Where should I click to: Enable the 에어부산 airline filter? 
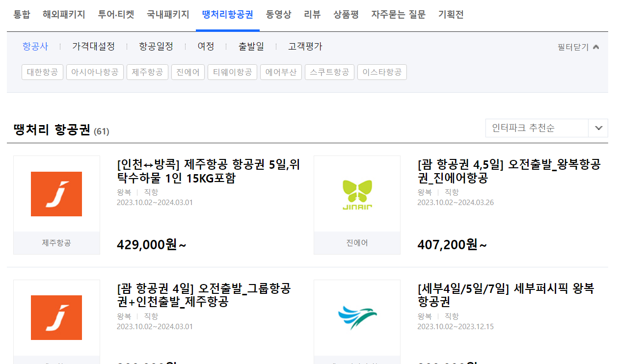tap(280, 72)
